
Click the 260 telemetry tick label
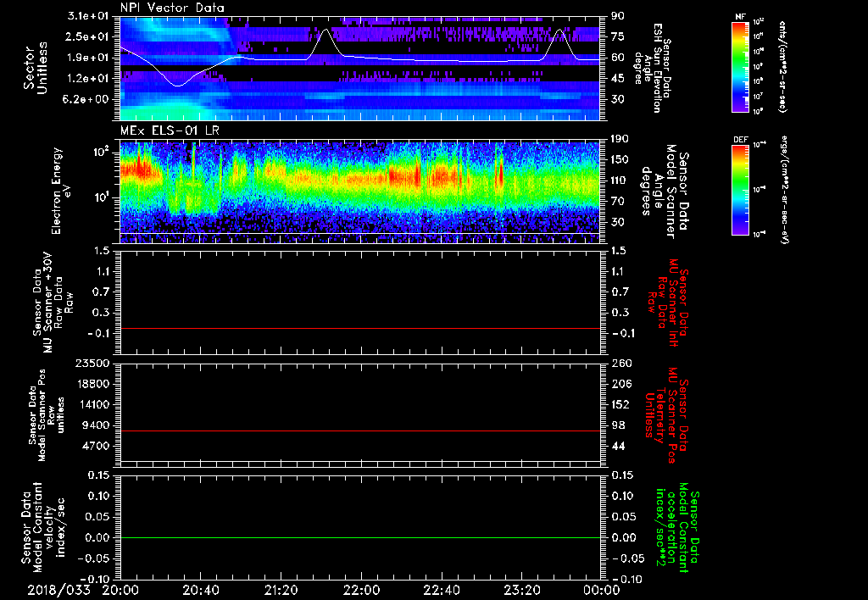pyautogui.click(x=620, y=363)
